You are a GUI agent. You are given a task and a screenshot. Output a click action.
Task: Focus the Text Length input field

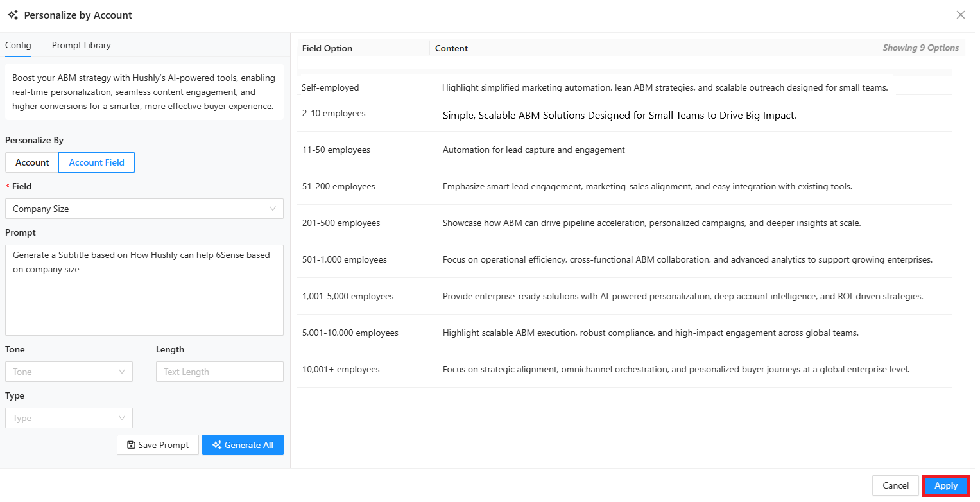(219, 372)
